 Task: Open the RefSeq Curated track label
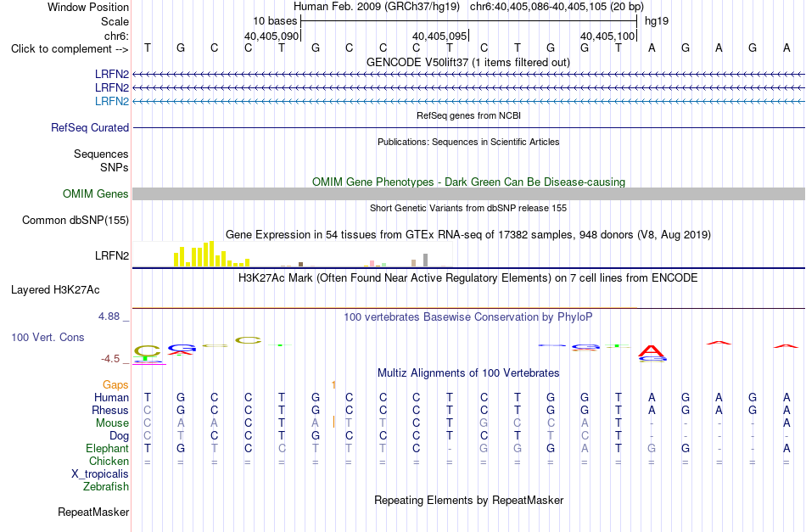click(90, 127)
